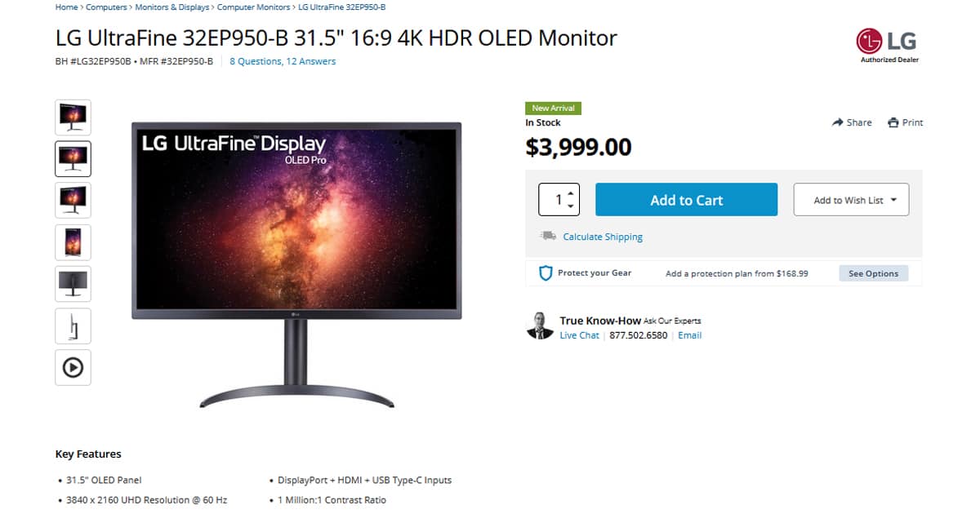Open See Options for protection plan
Image resolution: width=980 pixels, height=514 pixels.
tap(873, 273)
